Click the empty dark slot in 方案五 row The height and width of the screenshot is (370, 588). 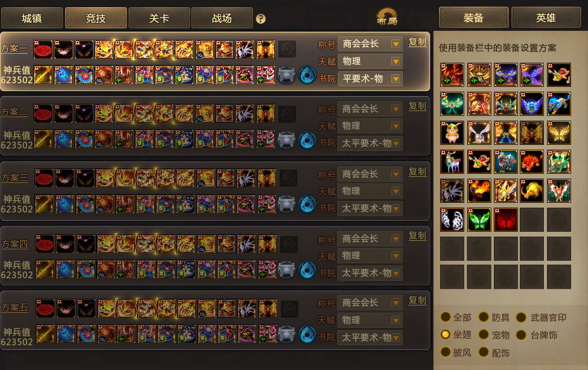(290, 309)
